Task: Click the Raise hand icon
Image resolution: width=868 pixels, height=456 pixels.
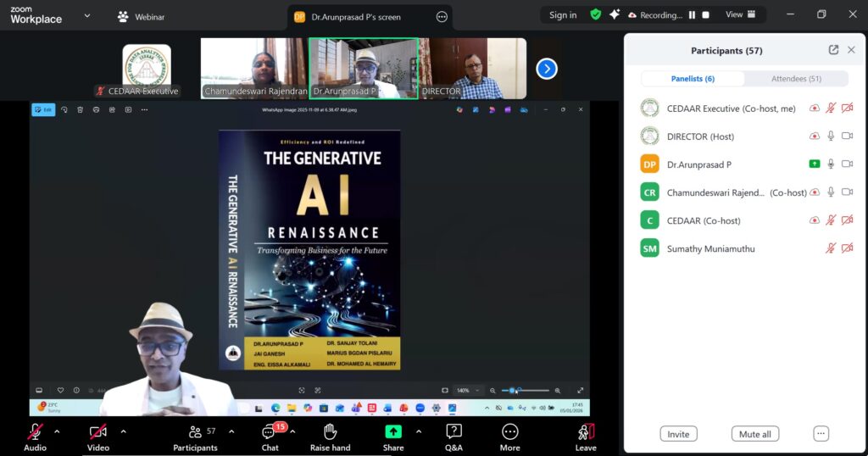Action: pyautogui.click(x=330, y=432)
